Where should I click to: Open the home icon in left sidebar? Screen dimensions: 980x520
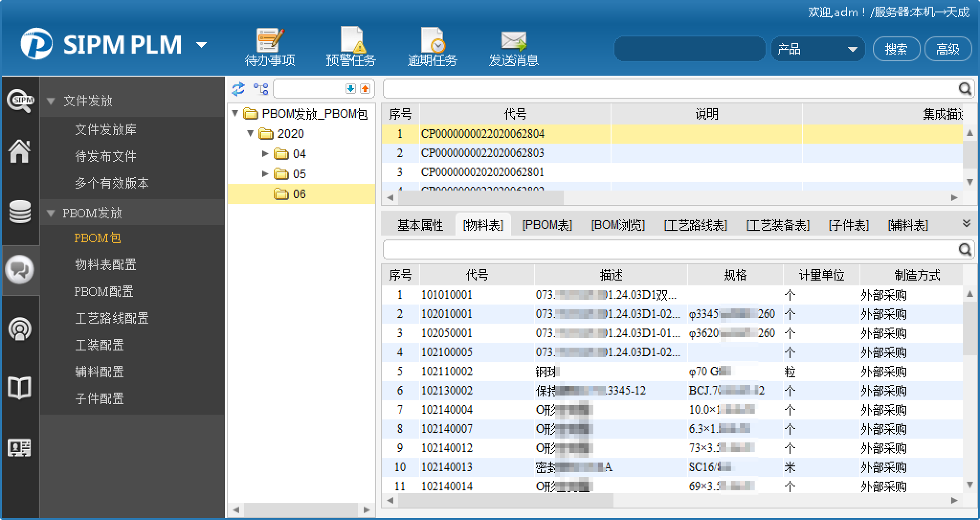(20, 151)
